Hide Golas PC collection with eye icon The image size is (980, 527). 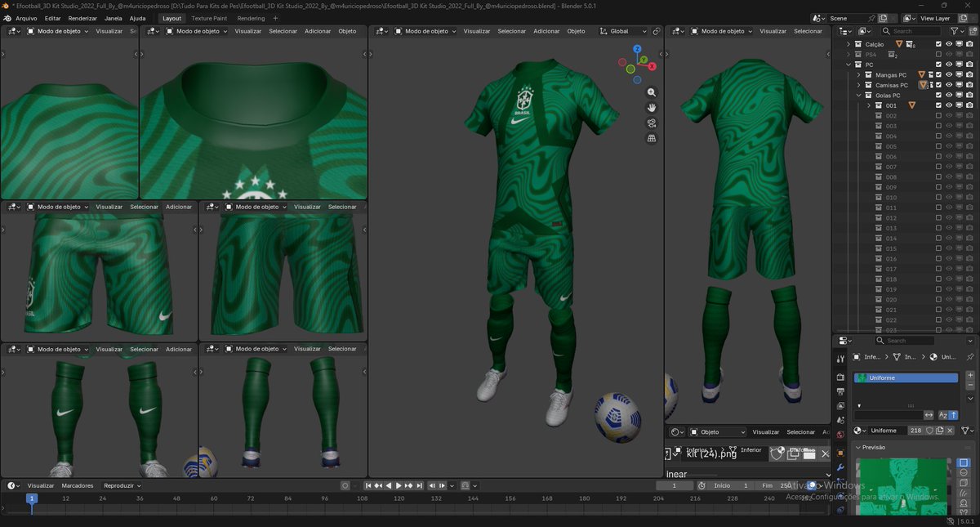(x=949, y=95)
